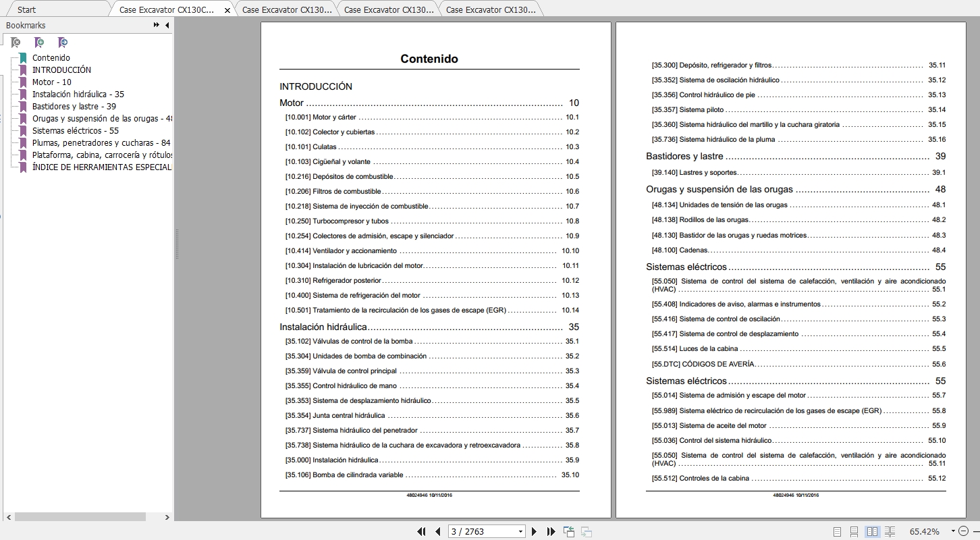Click the delete bookmark icon
The height and width of the screenshot is (540, 980).
(15, 43)
